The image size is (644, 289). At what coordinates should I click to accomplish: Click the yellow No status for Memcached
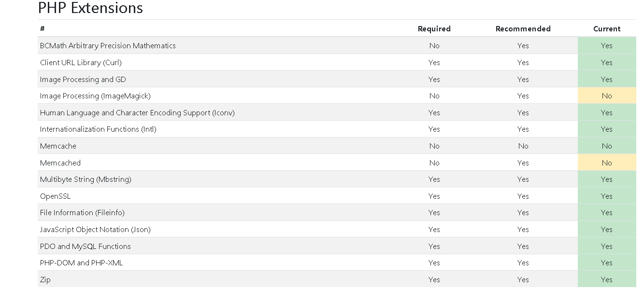607,163
